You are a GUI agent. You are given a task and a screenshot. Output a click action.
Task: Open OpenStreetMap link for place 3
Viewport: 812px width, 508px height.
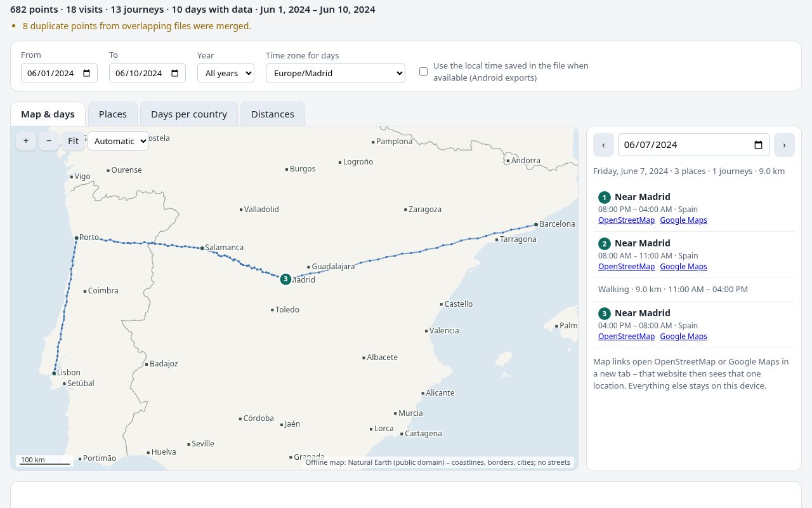(x=626, y=337)
